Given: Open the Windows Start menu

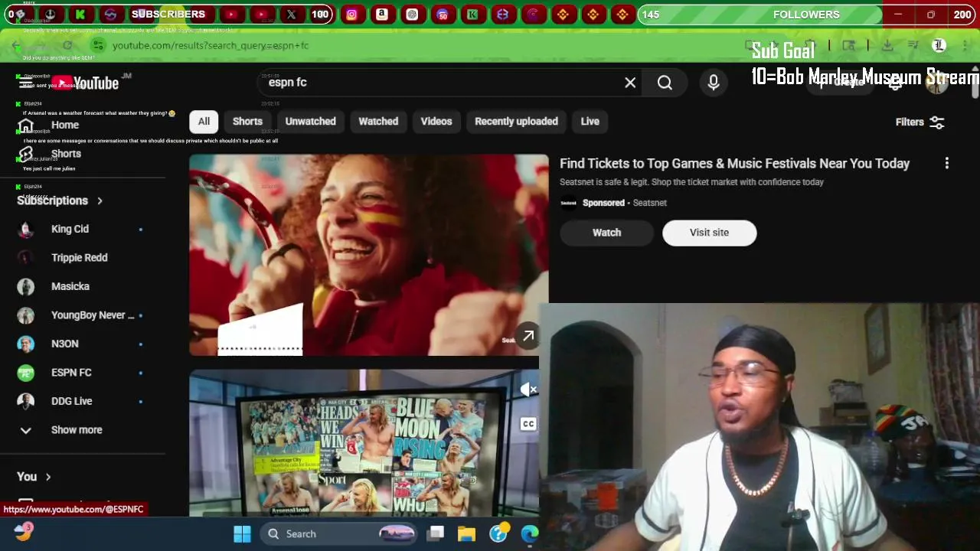Looking at the screenshot, I should pyautogui.click(x=242, y=534).
